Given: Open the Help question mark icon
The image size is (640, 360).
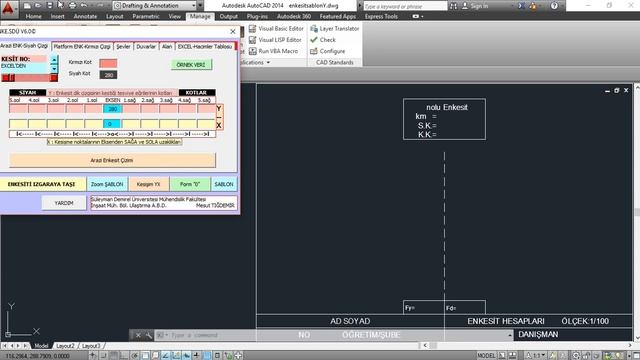Looking at the screenshot, I should point(554,6).
